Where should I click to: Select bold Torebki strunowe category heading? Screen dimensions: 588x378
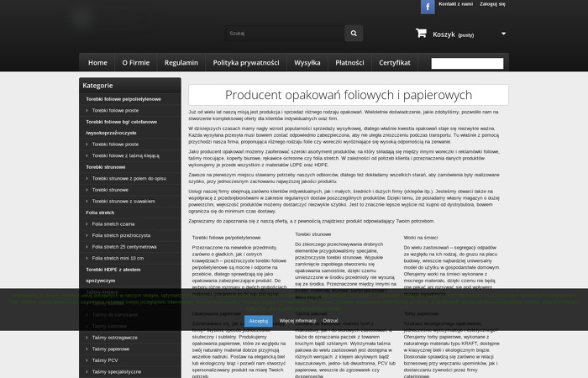pos(105,167)
